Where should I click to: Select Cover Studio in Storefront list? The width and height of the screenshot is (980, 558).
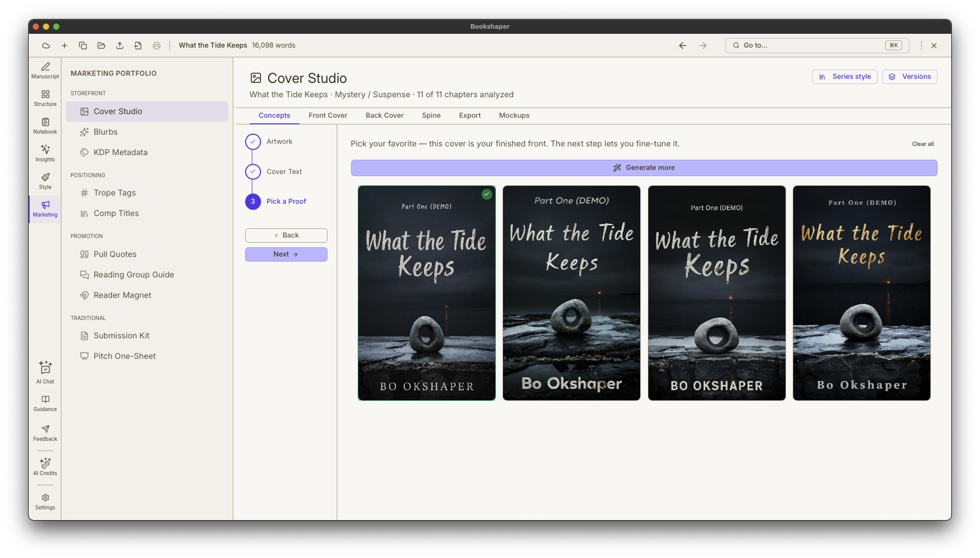coord(147,112)
